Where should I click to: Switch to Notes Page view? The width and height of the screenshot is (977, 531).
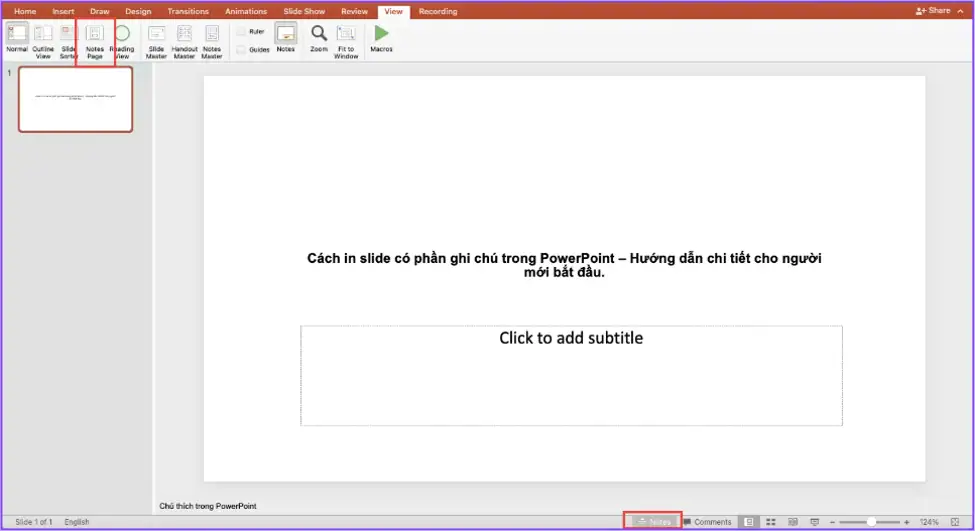(95, 41)
